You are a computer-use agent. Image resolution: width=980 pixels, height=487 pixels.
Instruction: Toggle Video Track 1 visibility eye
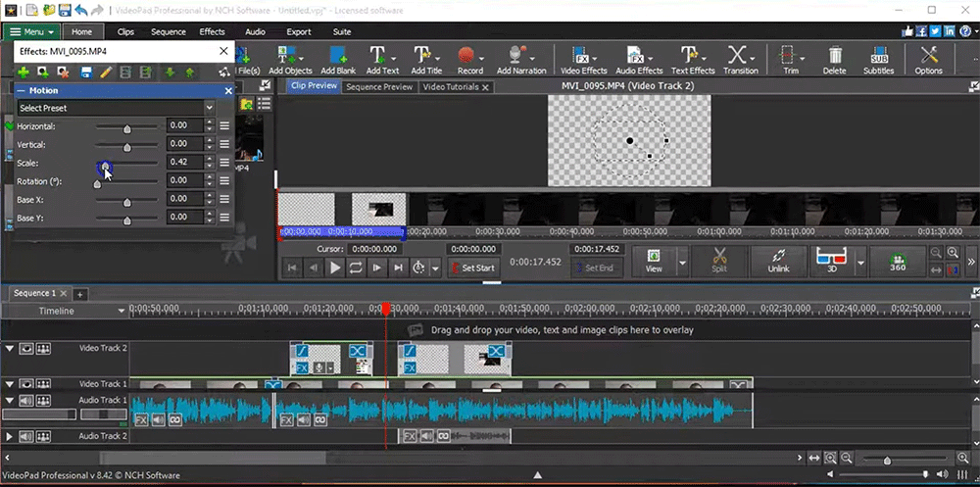[x=26, y=384]
